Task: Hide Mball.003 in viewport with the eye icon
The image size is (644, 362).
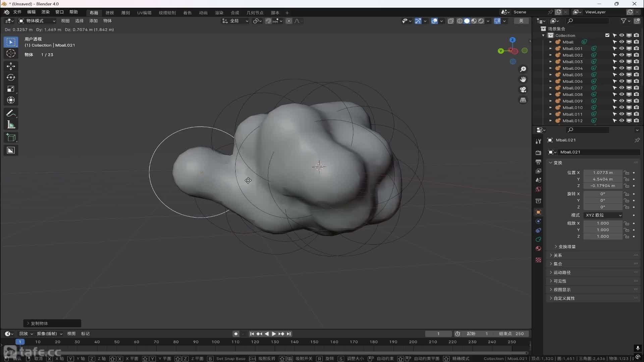Action: pos(622,62)
